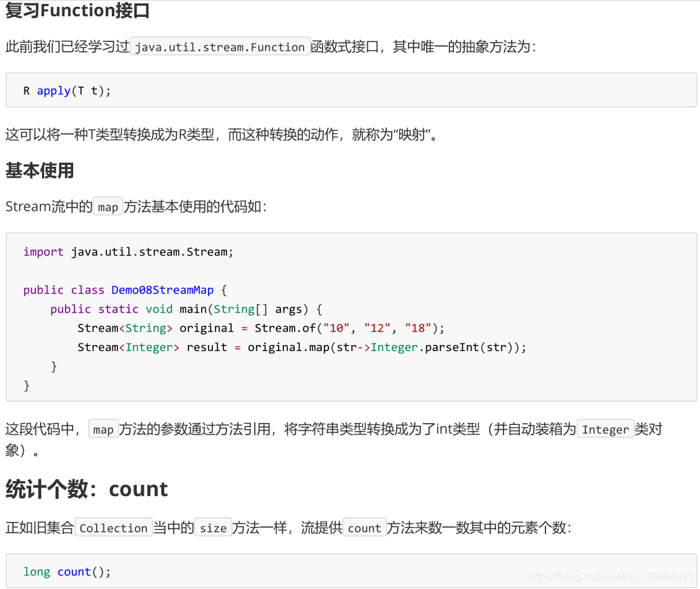Click the Demo08StreamMap class name
The height and width of the screenshot is (589, 700).
coord(163,290)
